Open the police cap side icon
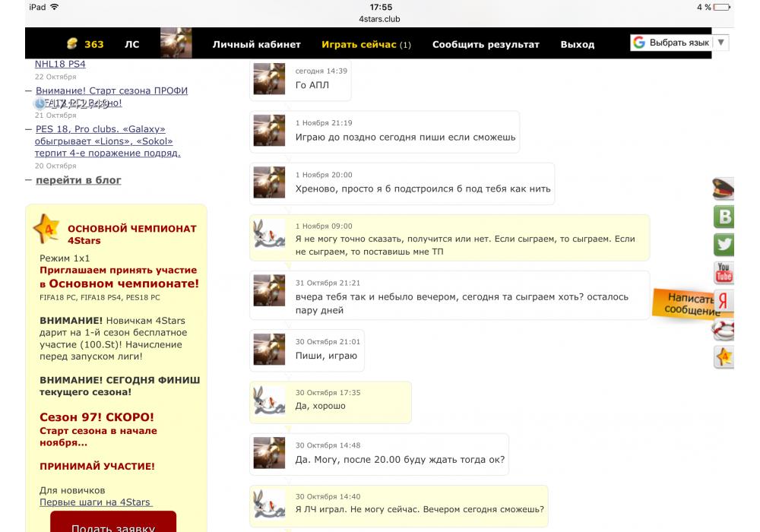 [723, 189]
